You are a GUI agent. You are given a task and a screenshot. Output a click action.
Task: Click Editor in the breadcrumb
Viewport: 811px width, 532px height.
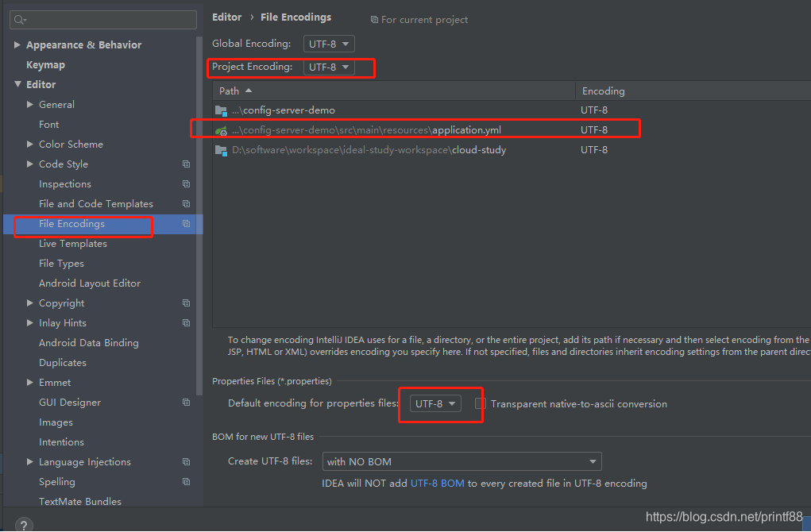pyautogui.click(x=226, y=17)
